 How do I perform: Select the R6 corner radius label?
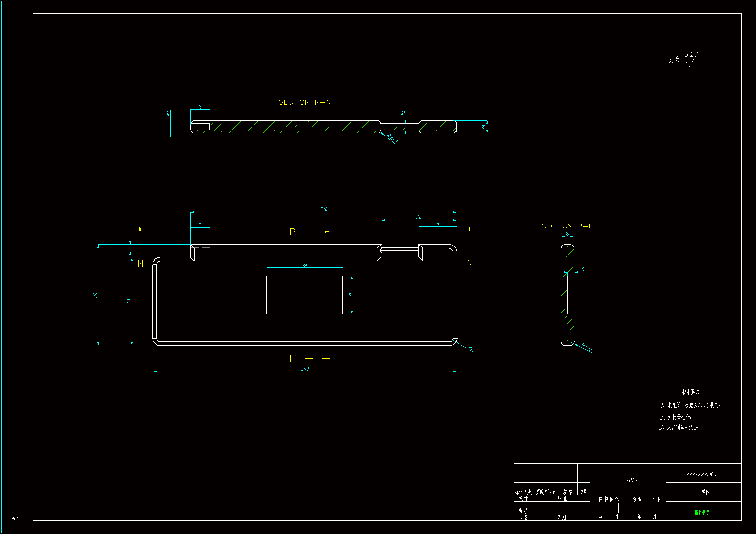(x=471, y=348)
